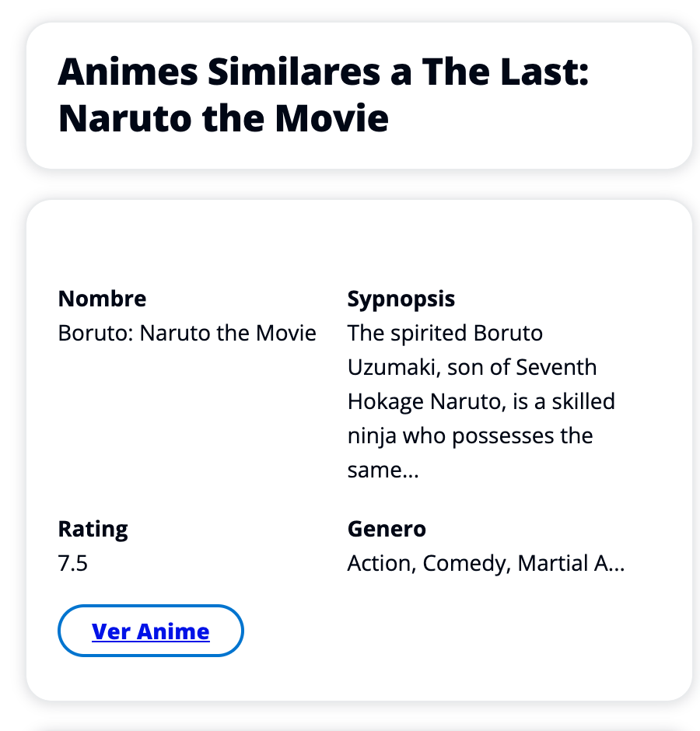
Task: Select the Rating label
Action: [93, 529]
